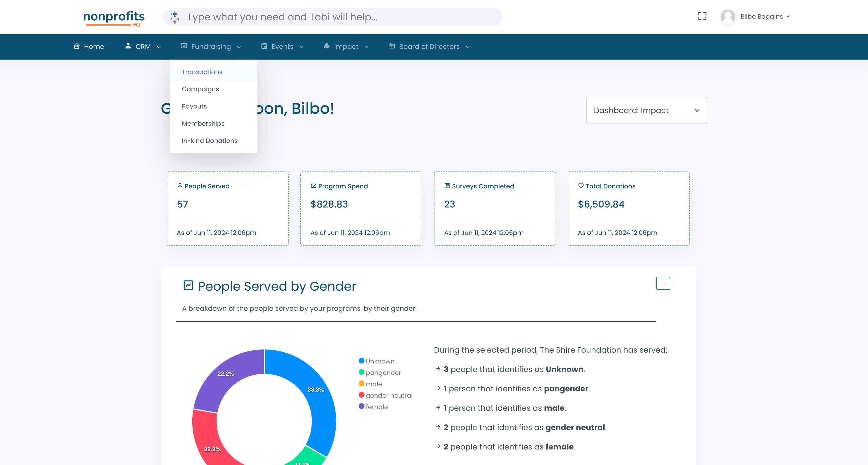
Task: Expand the Impact menu chevron
Action: pos(367,47)
